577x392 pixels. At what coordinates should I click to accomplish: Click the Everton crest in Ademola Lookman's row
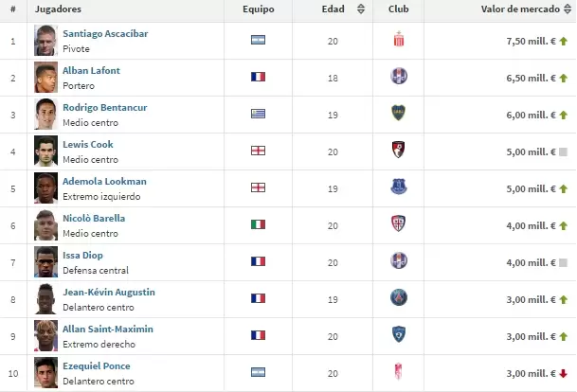(398, 187)
